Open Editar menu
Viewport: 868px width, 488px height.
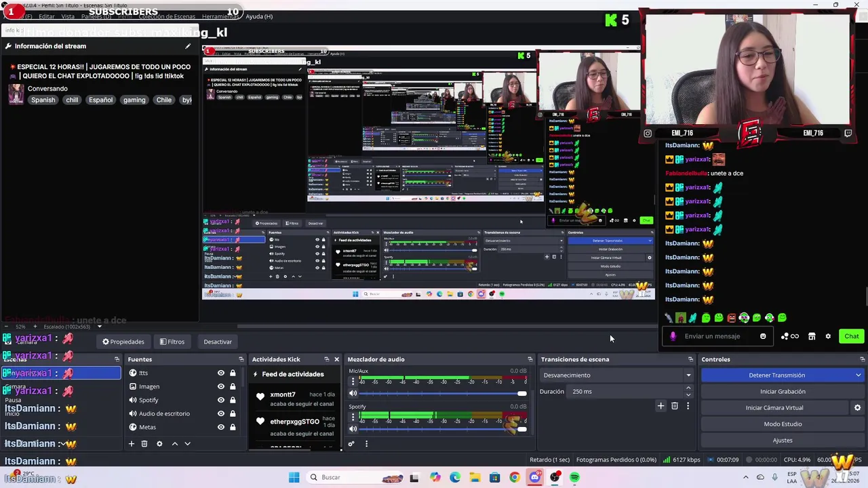click(47, 16)
